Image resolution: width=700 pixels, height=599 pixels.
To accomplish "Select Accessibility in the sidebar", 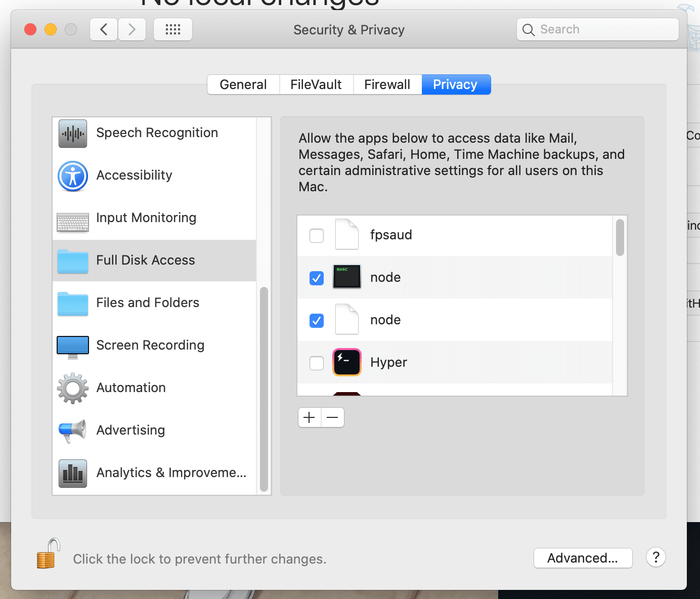I will (x=154, y=176).
